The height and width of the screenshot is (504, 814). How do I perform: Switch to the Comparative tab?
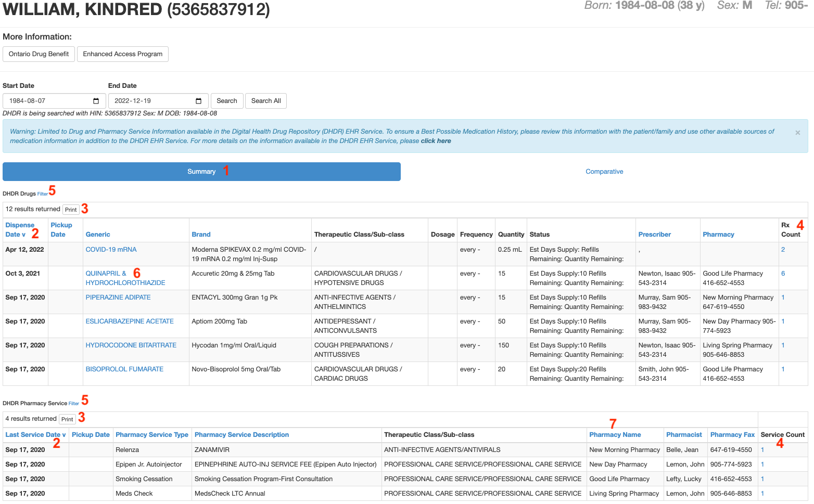pos(604,172)
